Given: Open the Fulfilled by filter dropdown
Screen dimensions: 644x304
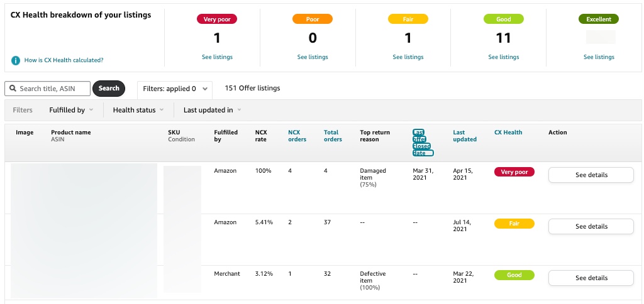Looking at the screenshot, I should 71,110.
